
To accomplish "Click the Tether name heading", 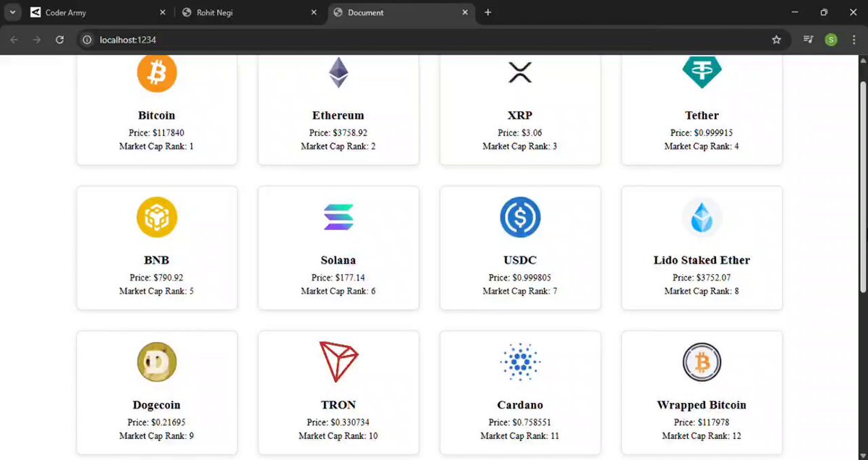I will [x=702, y=116].
